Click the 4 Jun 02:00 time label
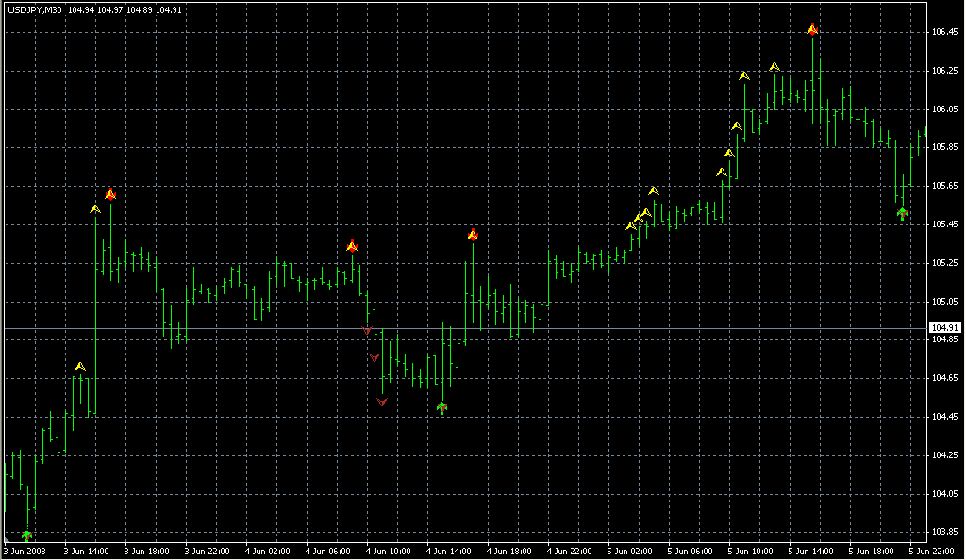This screenshot has width=966, height=560. click(x=267, y=552)
